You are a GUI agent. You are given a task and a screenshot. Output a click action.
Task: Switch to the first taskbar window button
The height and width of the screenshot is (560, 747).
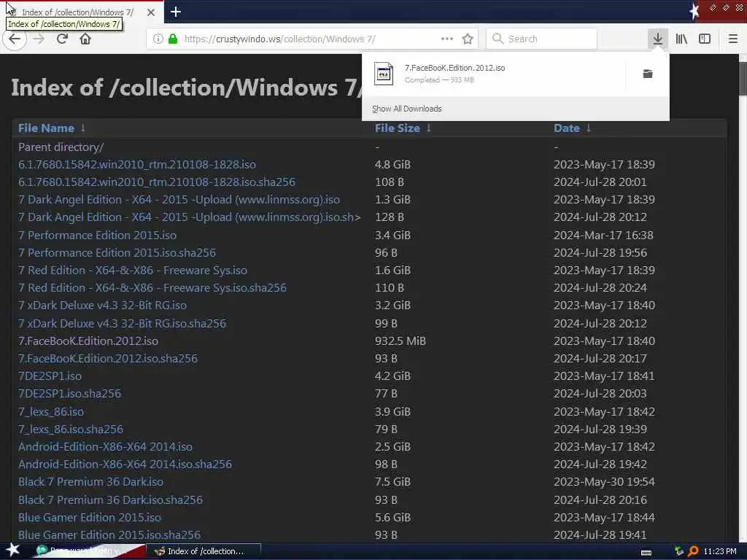click(89, 551)
